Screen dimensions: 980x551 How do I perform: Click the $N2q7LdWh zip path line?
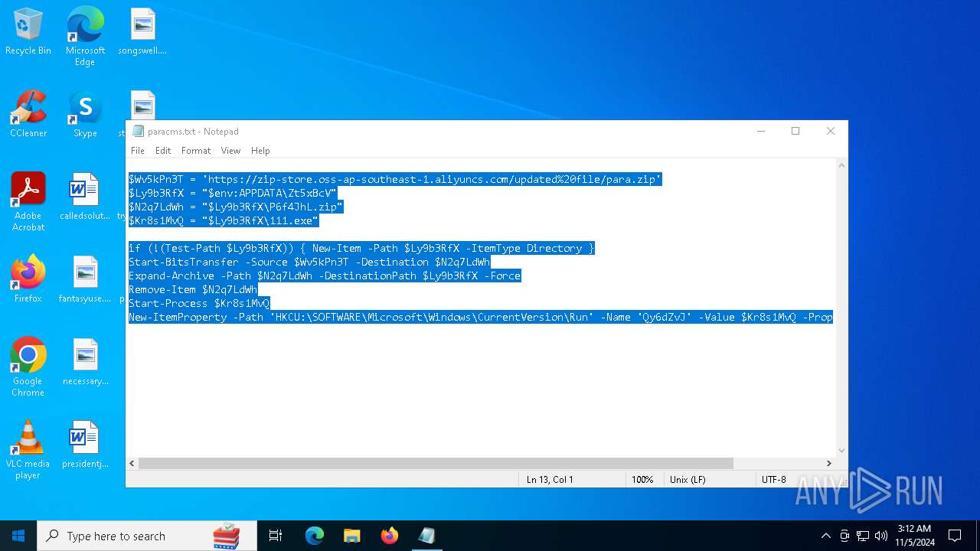click(x=236, y=207)
